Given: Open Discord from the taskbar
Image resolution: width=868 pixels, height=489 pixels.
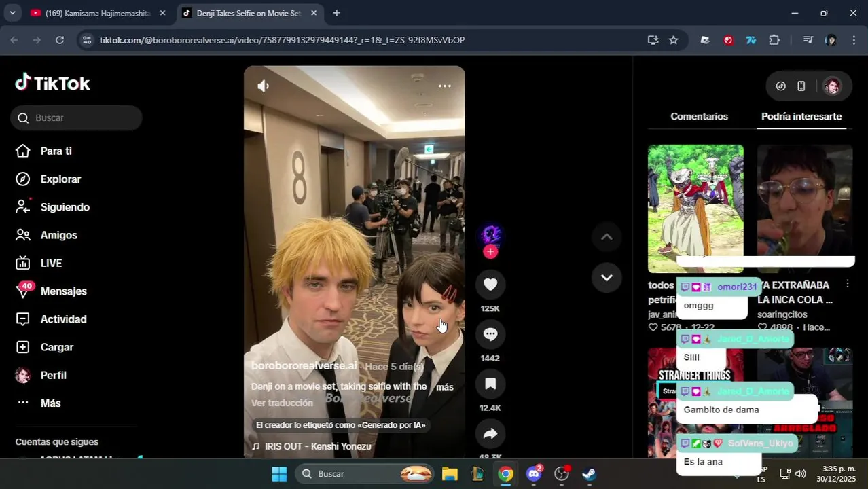Looking at the screenshot, I should [534, 474].
